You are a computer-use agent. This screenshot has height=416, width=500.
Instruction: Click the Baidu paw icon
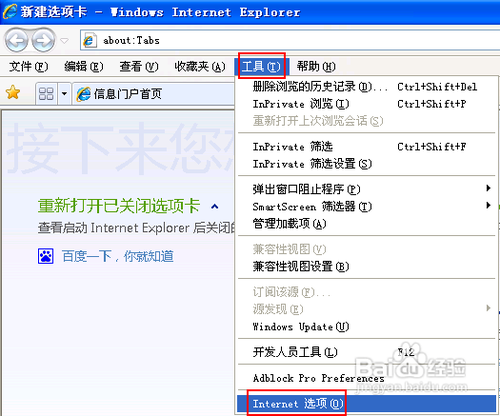click(x=46, y=256)
